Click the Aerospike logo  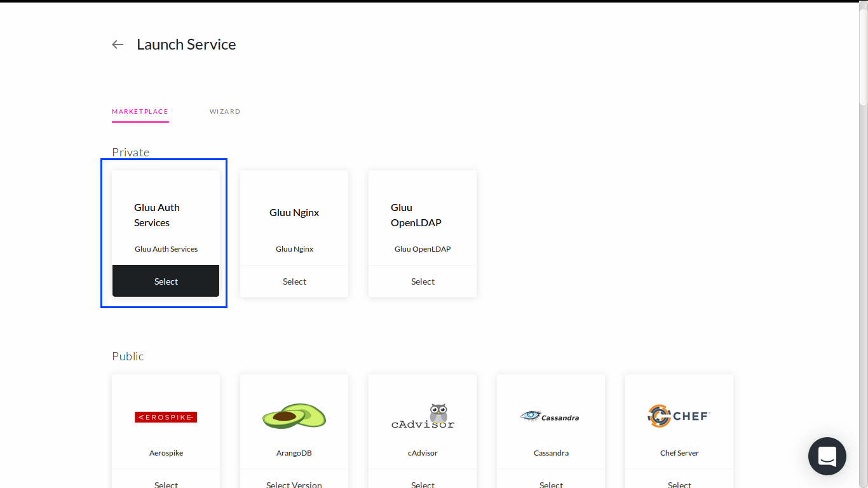click(x=166, y=417)
